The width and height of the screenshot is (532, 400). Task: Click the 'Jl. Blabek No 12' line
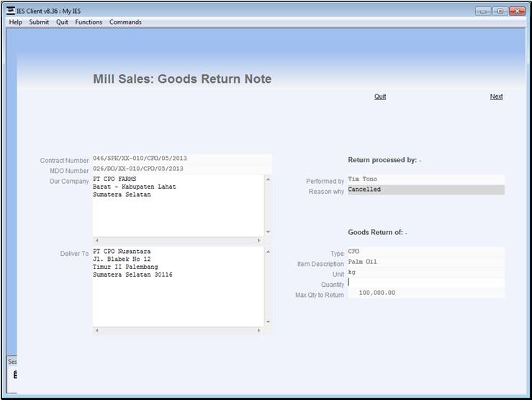coord(122,259)
